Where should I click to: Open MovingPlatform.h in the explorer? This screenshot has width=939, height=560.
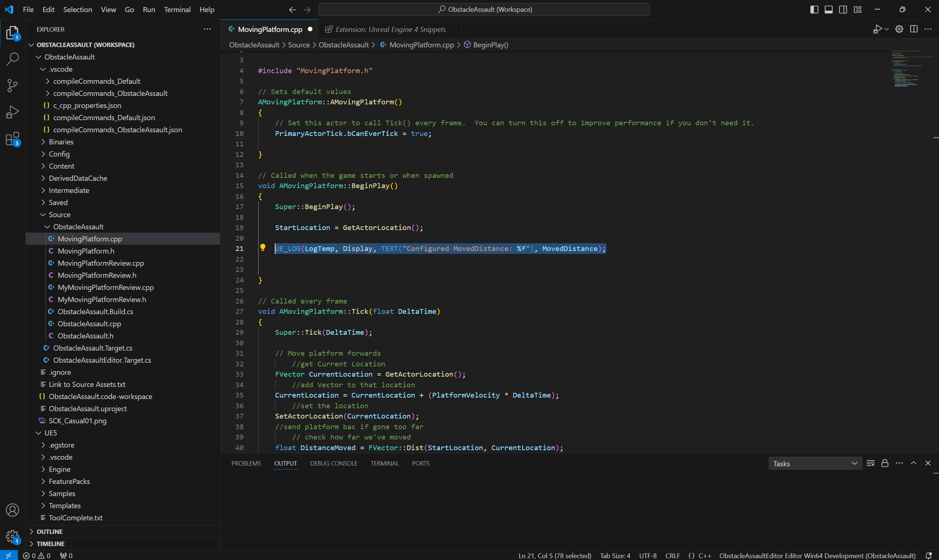tap(86, 251)
